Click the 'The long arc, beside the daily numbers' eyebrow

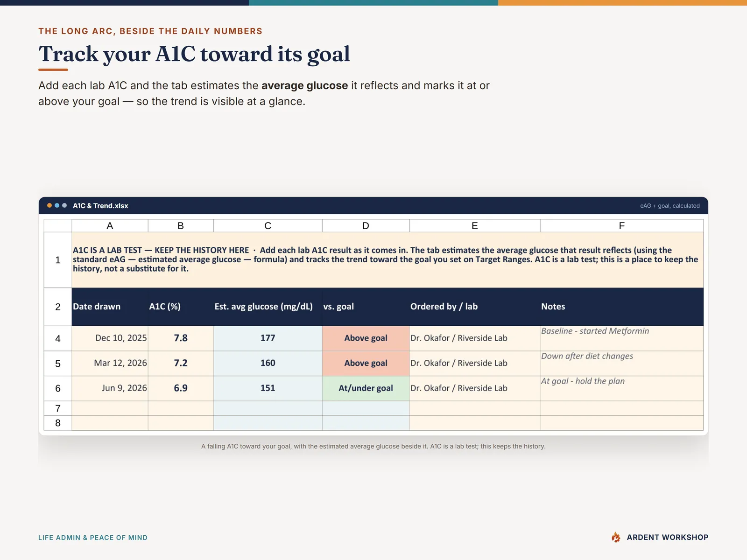coord(150,31)
